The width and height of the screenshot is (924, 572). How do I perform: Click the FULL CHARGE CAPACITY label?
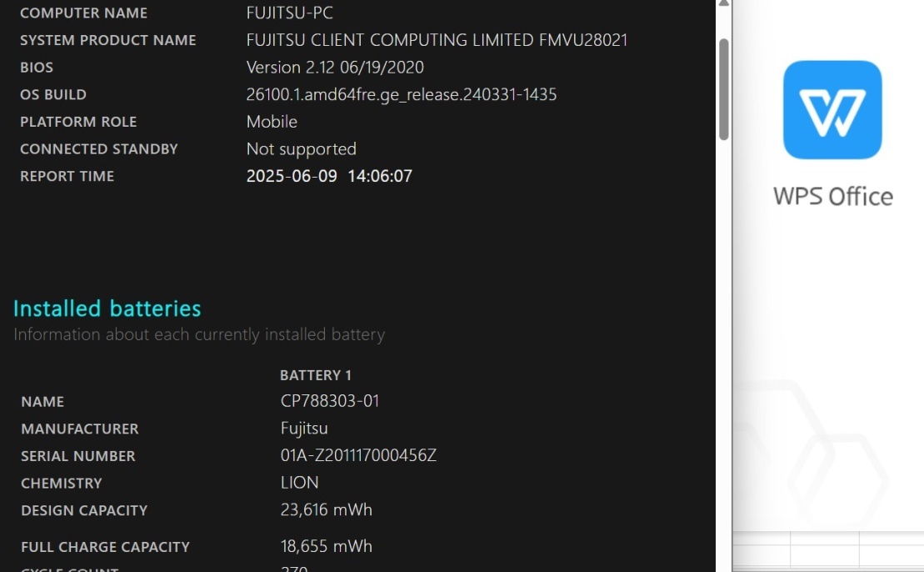coord(106,547)
